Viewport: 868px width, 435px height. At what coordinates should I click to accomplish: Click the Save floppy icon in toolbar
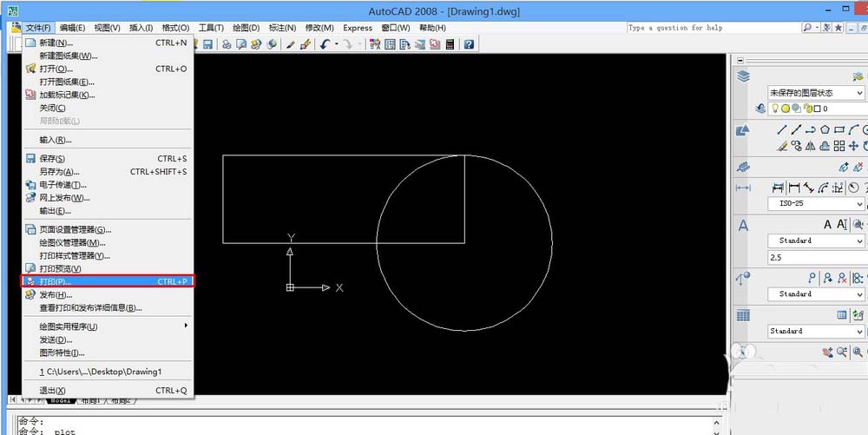(208, 44)
